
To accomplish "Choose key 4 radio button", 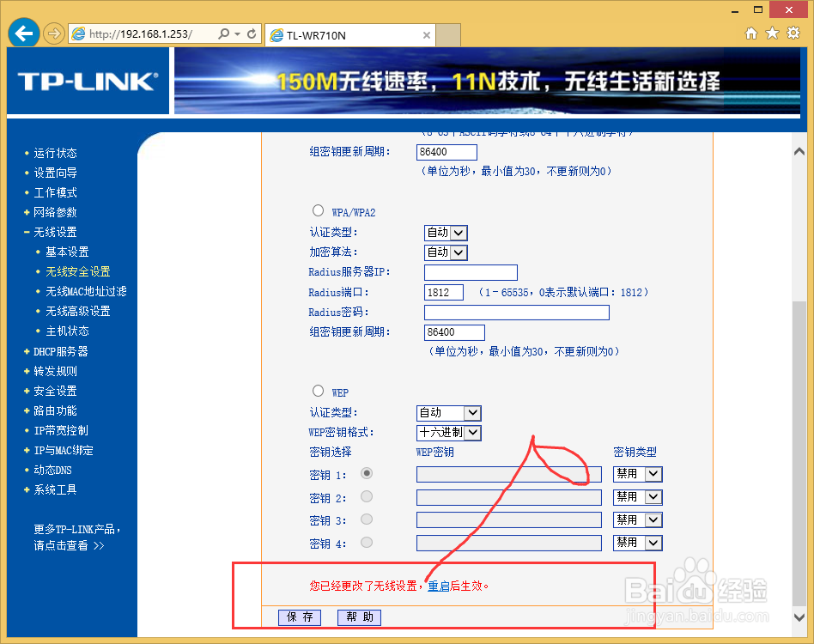I will tap(367, 543).
